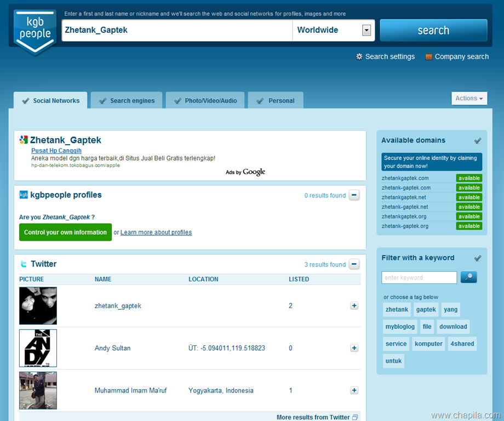Click the Muhammad Imam Ma'ruf name
504x421 pixels.
pos(130,390)
